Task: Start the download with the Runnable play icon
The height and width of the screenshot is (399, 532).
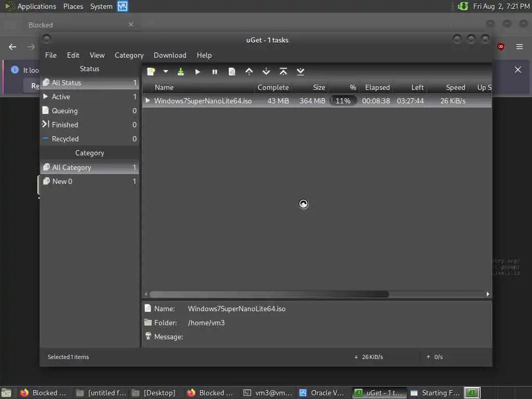Action: click(198, 72)
